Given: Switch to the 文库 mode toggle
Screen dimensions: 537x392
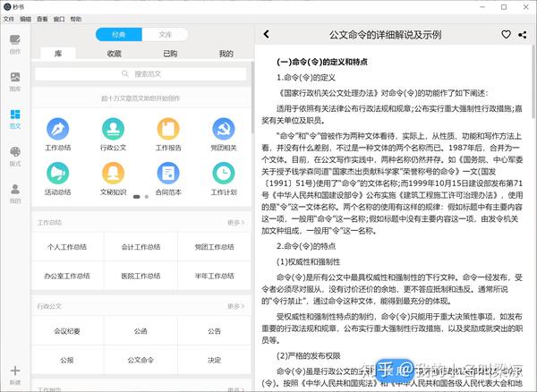Looking at the screenshot, I should [x=165, y=35].
